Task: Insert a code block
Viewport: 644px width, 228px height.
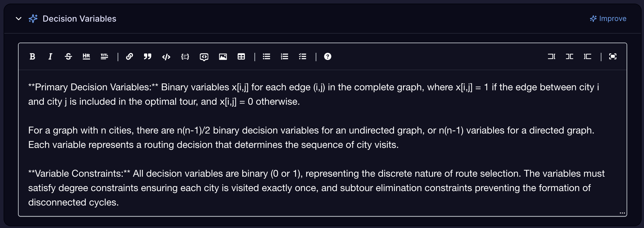Action: (x=185, y=57)
